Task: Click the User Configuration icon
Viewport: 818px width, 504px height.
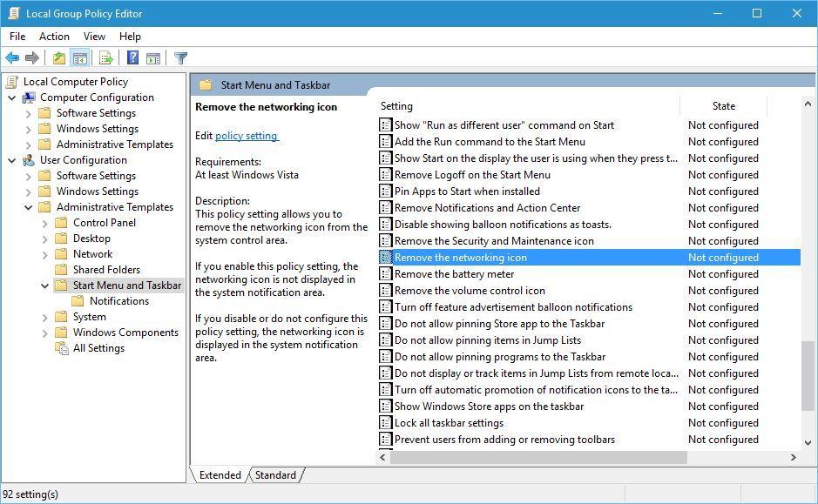Action: click(x=29, y=160)
